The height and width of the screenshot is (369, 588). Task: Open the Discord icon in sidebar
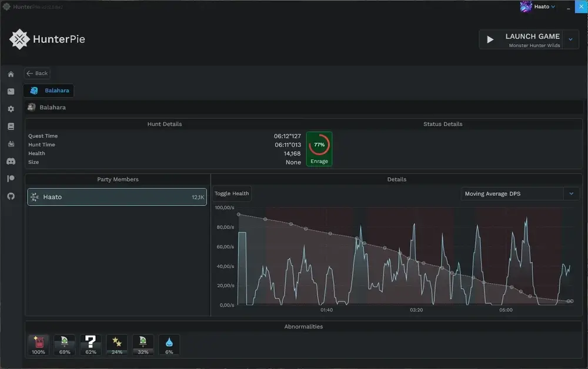pyautogui.click(x=11, y=161)
